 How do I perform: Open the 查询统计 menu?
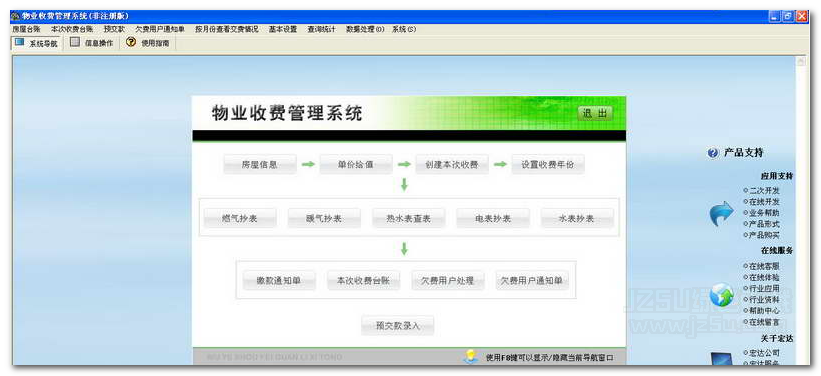pos(321,29)
